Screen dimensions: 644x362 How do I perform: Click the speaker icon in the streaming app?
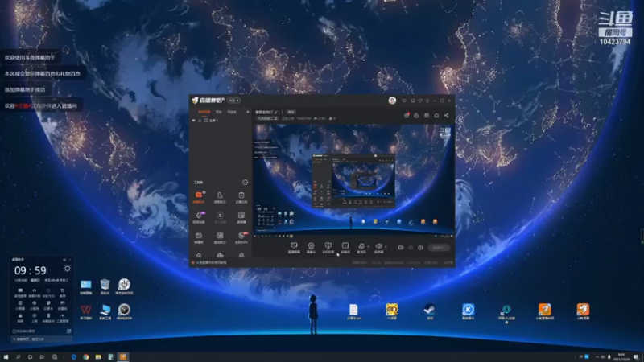[x=378, y=246]
